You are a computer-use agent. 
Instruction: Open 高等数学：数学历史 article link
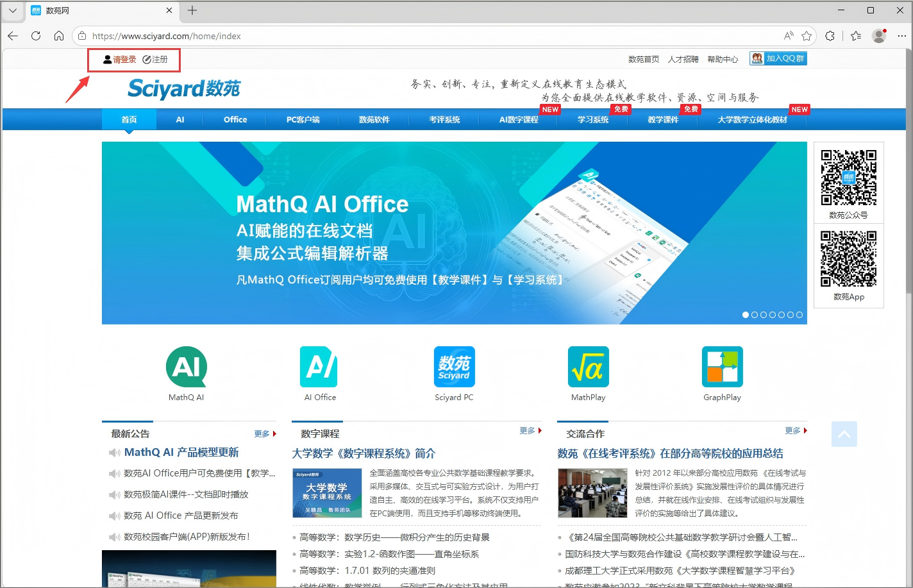click(394, 537)
